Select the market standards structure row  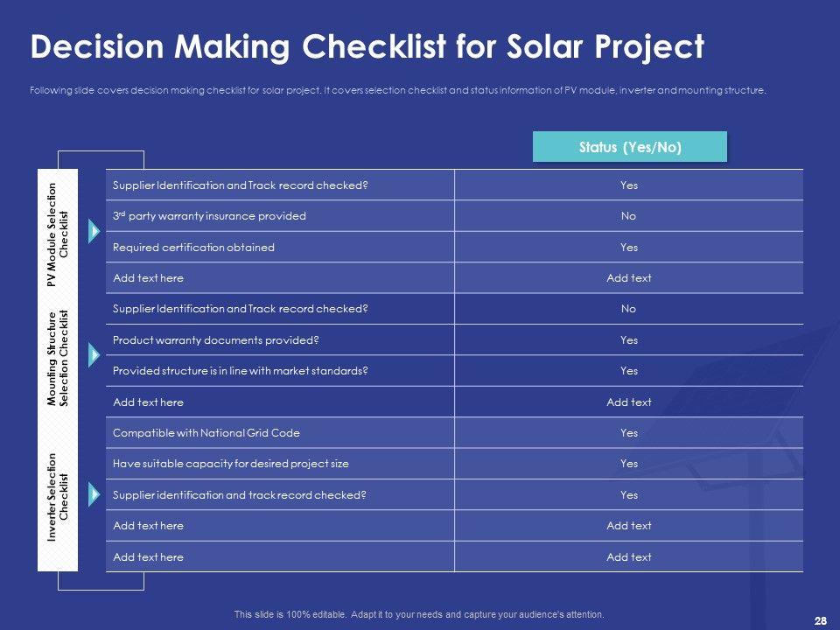tap(240, 371)
